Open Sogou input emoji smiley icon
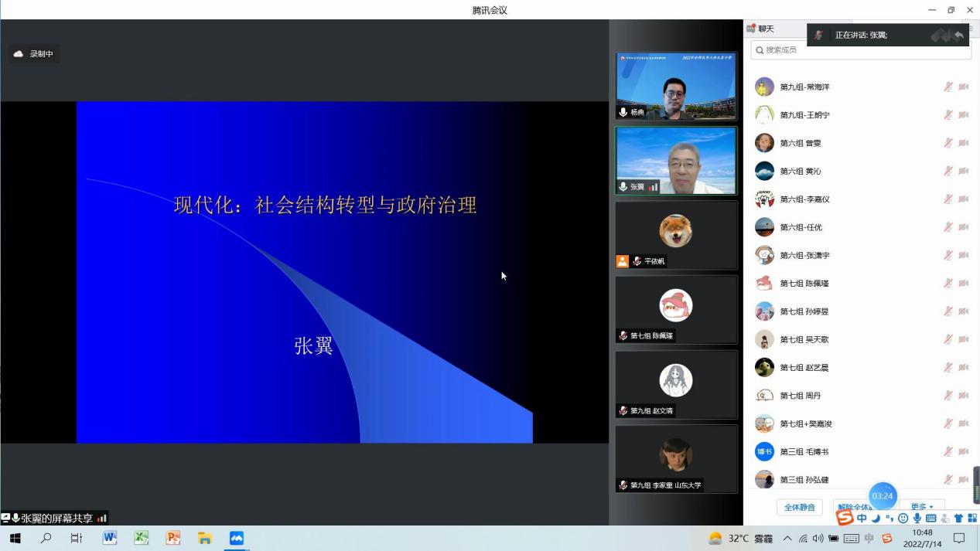The height and width of the screenshot is (551, 980). point(903,518)
